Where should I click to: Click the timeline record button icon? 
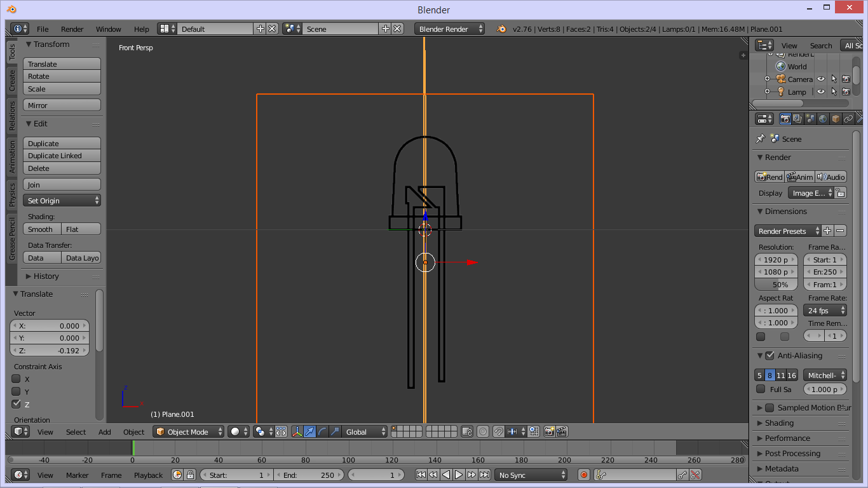pyautogui.click(x=584, y=475)
